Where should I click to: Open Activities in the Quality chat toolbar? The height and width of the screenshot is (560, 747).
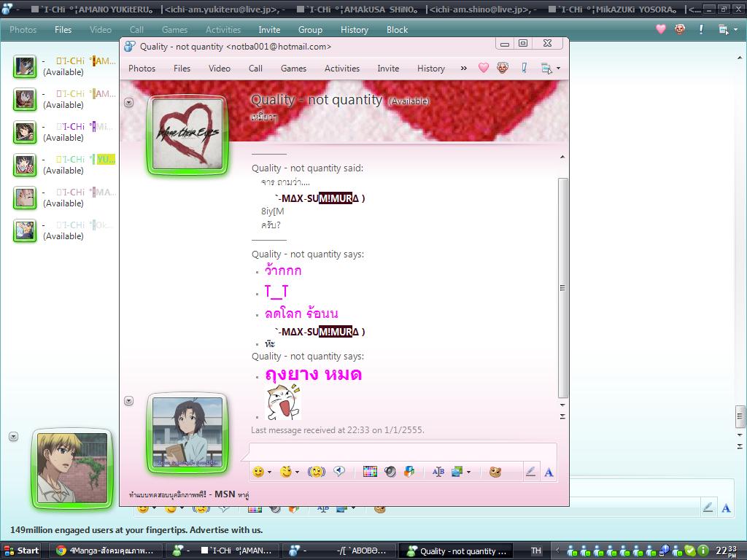[x=342, y=68]
